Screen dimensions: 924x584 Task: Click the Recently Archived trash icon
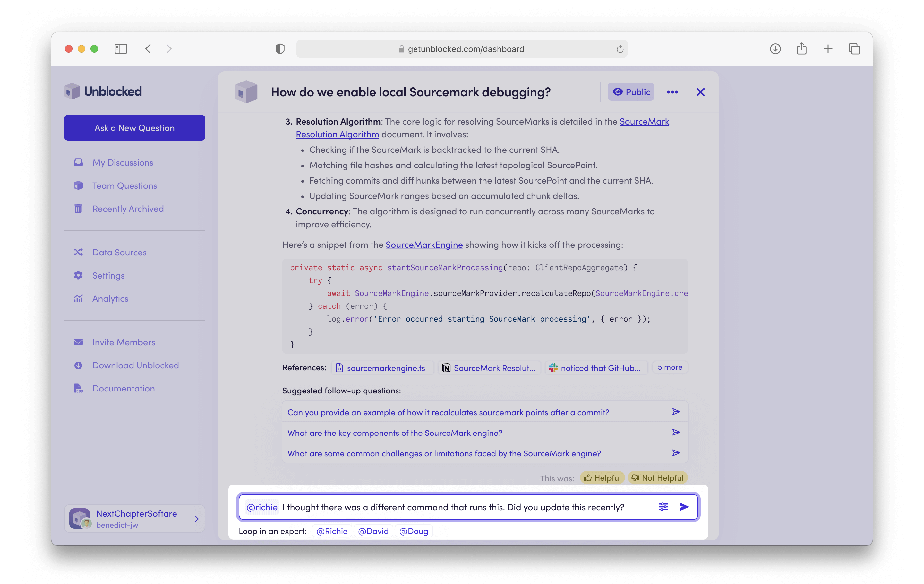click(x=78, y=208)
